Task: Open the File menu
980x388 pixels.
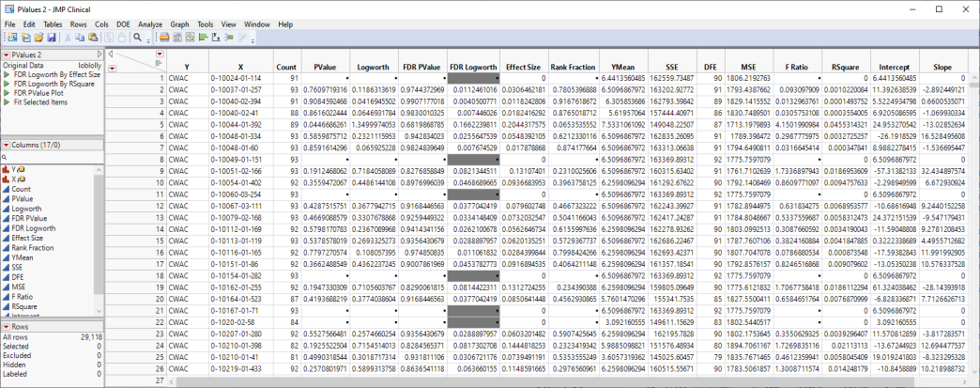Action: click(x=10, y=24)
